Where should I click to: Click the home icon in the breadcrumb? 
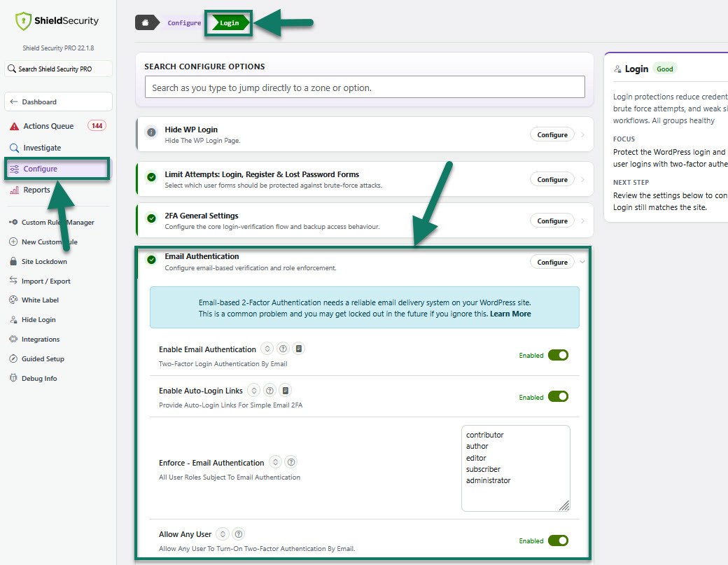click(146, 22)
